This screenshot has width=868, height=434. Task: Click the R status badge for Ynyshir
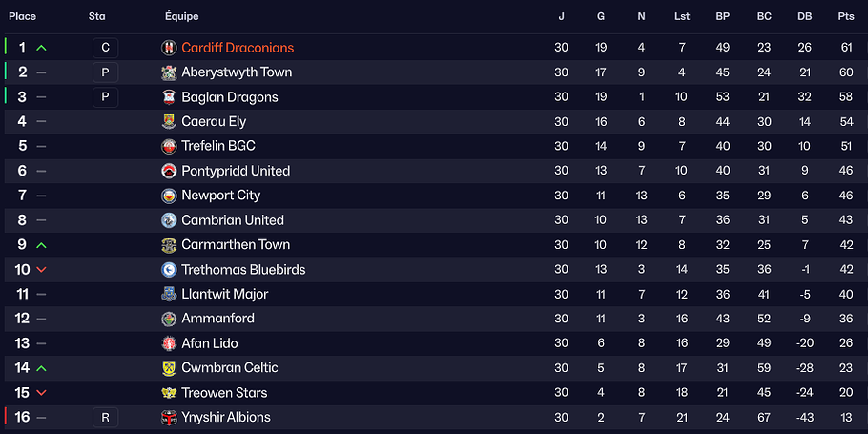(x=105, y=418)
